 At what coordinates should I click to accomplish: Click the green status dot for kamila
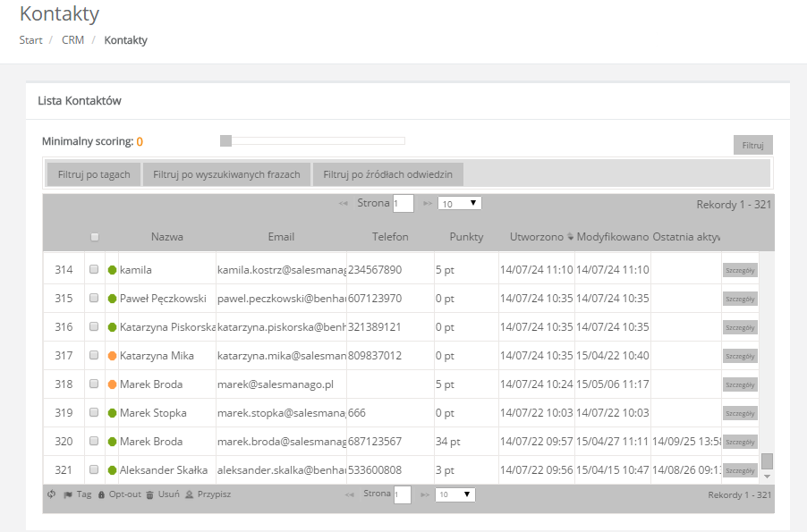[112, 270]
